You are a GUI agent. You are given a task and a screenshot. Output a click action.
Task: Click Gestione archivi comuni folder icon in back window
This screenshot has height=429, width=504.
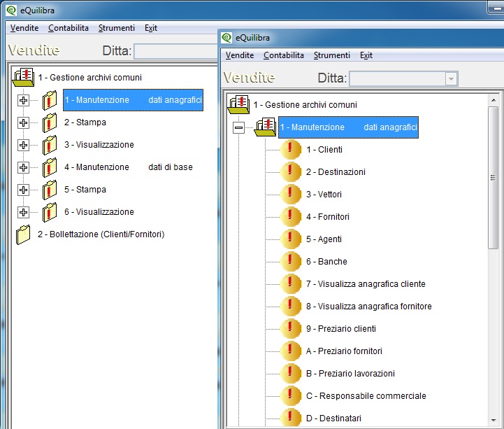pos(24,77)
